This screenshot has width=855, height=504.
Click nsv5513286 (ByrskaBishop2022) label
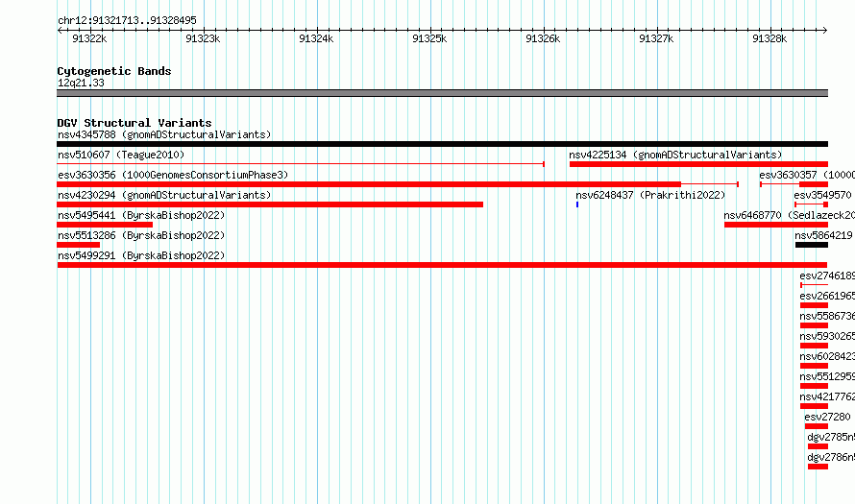point(141,235)
